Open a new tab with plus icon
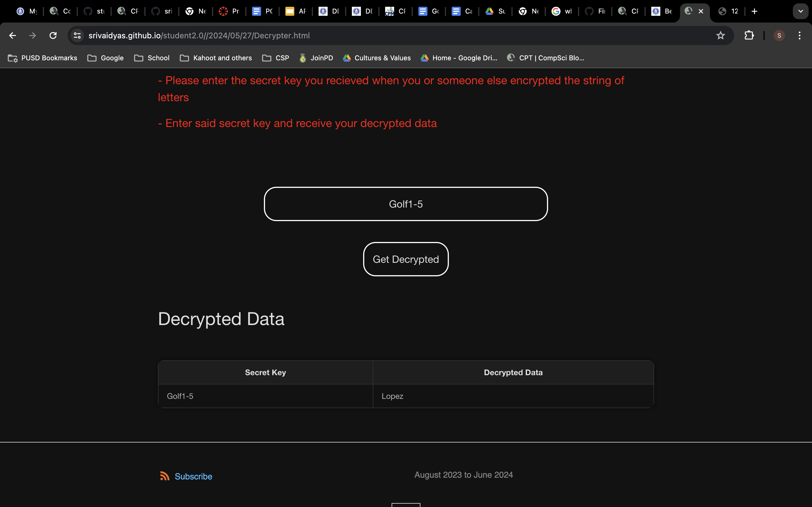Viewport: 812px width, 507px height. (x=754, y=11)
